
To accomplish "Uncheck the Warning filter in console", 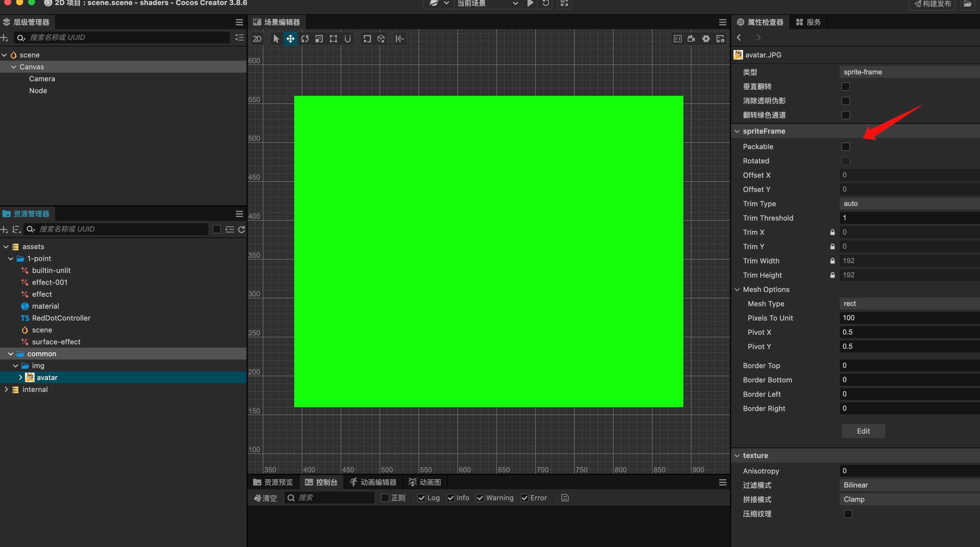I will [x=480, y=498].
